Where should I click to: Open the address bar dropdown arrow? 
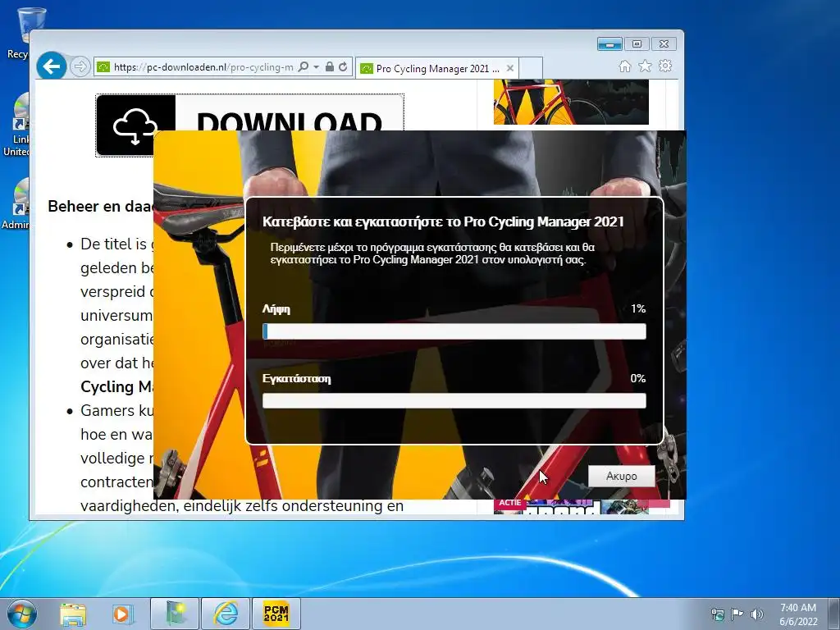point(316,67)
